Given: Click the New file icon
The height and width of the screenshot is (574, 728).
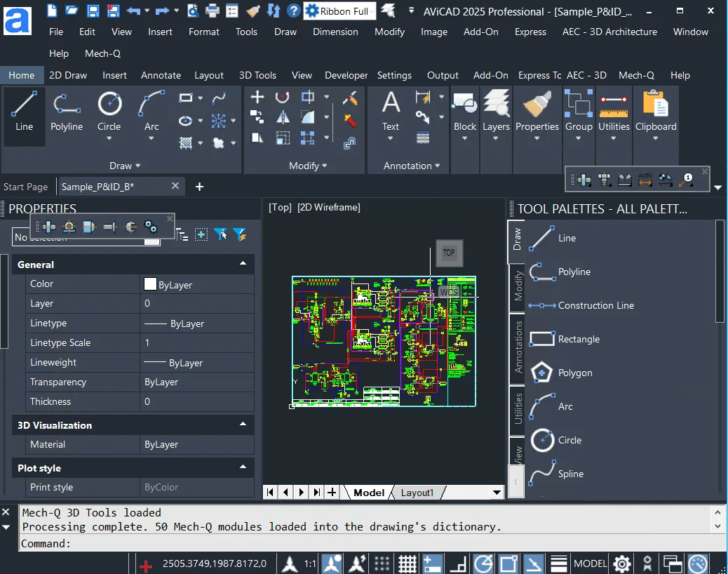Looking at the screenshot, I should (52, 11).
